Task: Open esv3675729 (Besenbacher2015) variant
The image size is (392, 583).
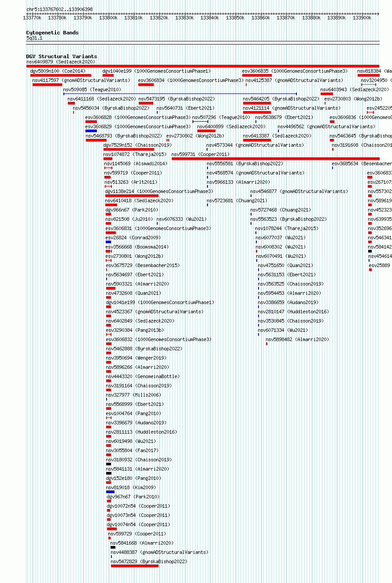Action: [142, 265]
